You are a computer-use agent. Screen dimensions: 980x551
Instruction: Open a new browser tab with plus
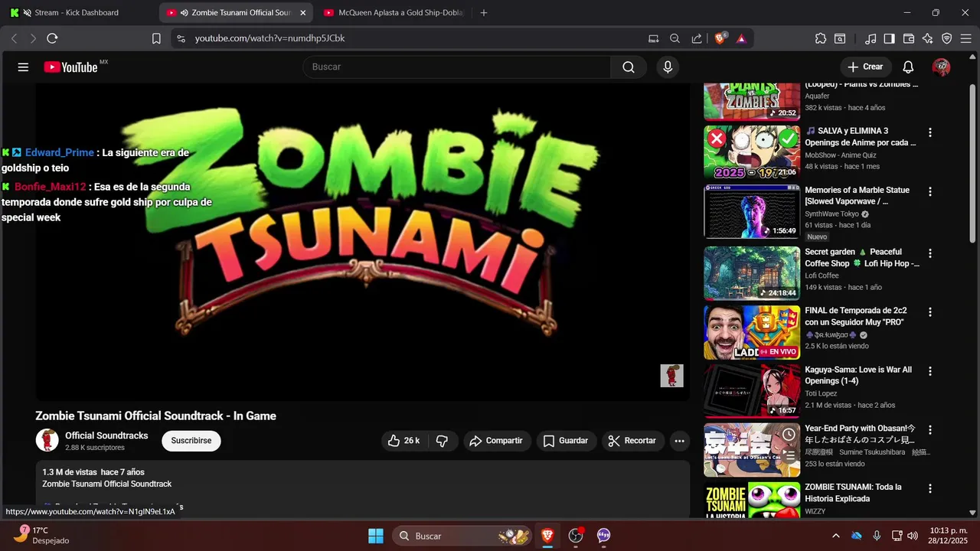pyautogui.click(x=483, y=12)
